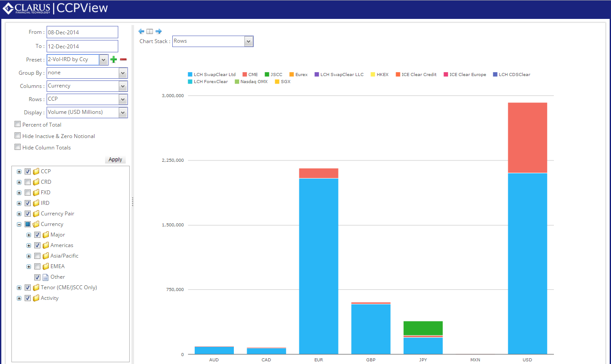The height and width of the screenshot is (364, 611).
Task: Click the CCP folder icon
Action: (x=36, y=171)
